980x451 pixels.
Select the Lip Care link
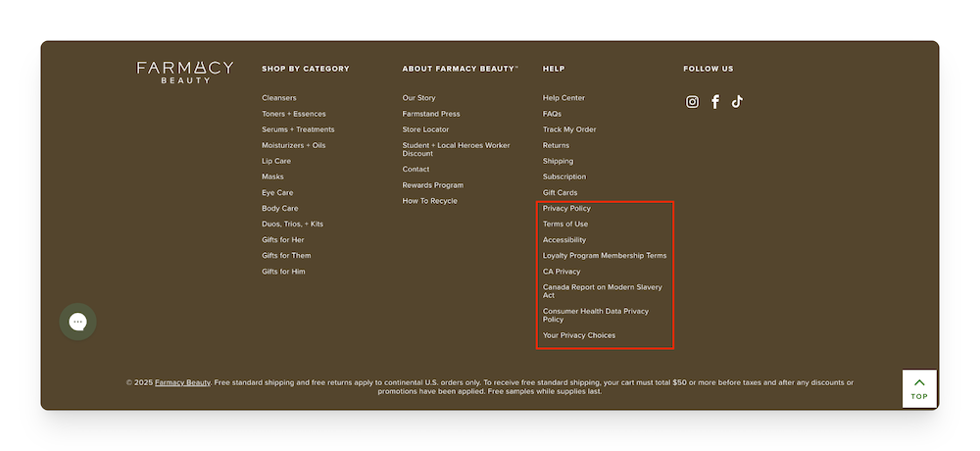pyautogui.click(x=276, y=161)
